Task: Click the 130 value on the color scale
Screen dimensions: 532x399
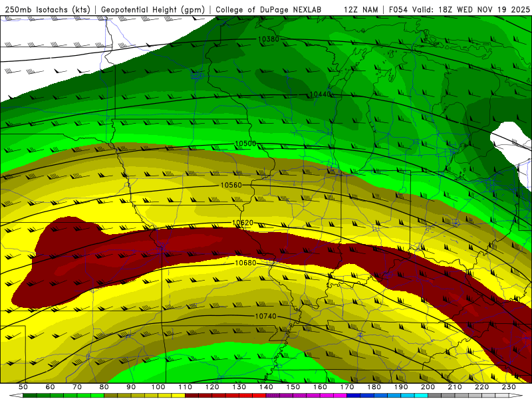Action: point(239,387)
